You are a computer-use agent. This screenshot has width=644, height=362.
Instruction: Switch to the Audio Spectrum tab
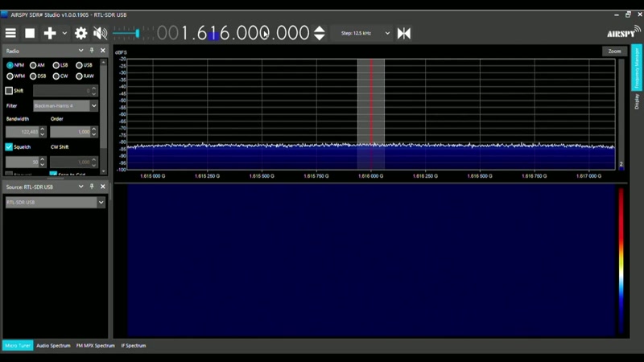[x=53, y=346]
